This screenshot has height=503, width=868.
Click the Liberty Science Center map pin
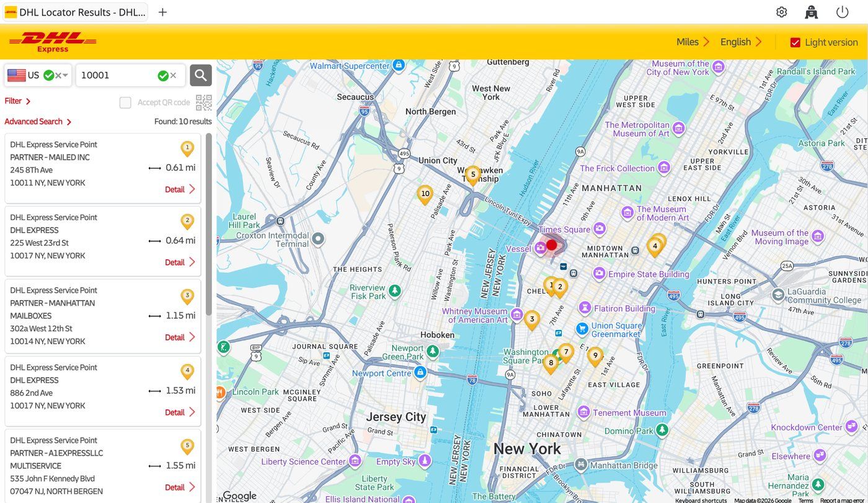[x=355, y=461]
